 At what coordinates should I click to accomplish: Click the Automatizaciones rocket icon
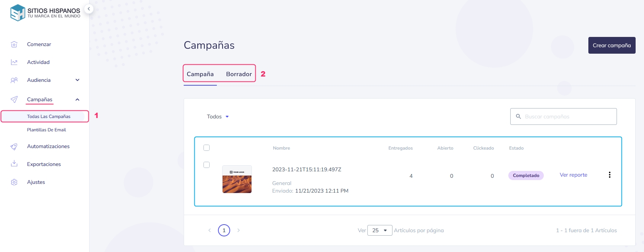(14, 147)
